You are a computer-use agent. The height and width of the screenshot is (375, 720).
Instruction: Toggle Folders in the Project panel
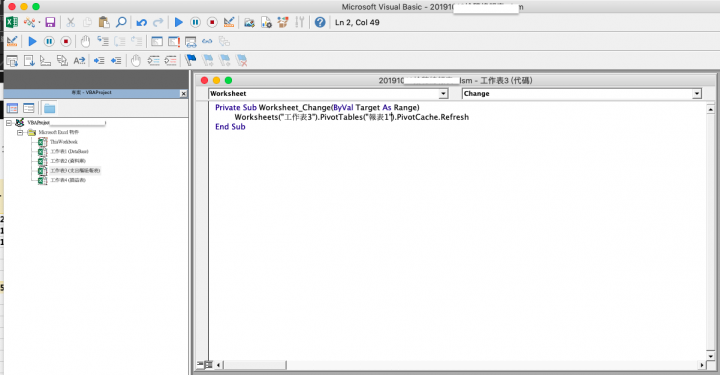point(49,108)
